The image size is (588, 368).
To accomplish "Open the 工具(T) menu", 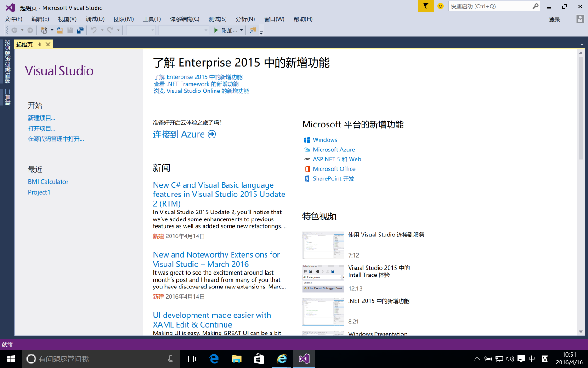I will tap(152, 19).
